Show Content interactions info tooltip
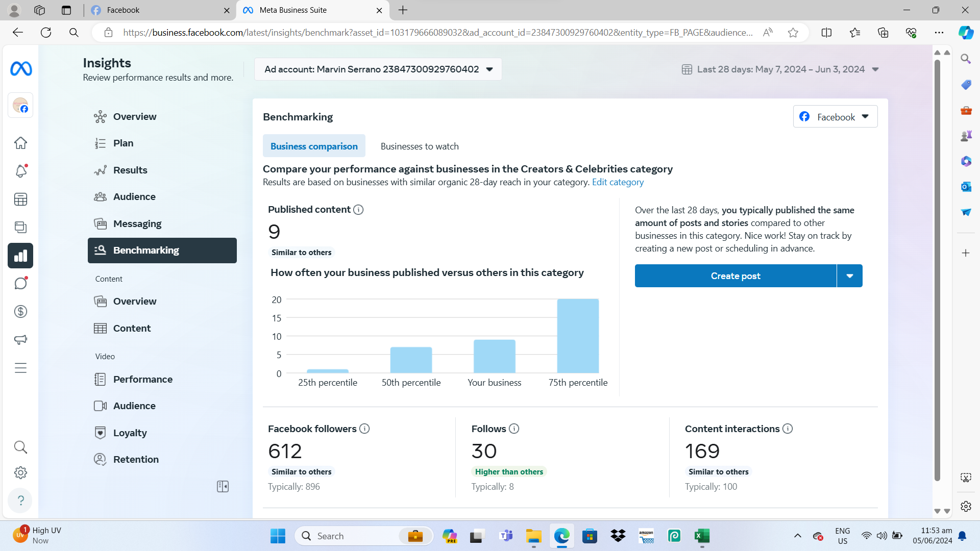The image size is (980, 551). coord(788,429)
